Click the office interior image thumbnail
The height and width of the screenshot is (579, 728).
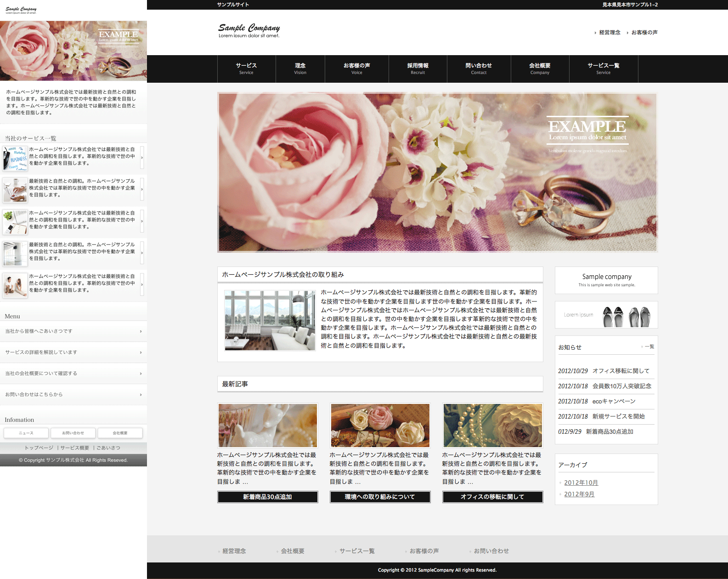(x=270, y=320)
